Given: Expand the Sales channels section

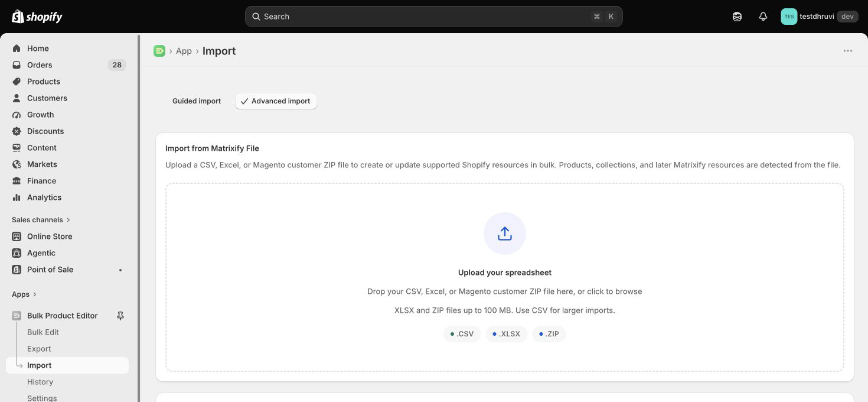Looking at the screenshot, I should click(x=41, y=220).
